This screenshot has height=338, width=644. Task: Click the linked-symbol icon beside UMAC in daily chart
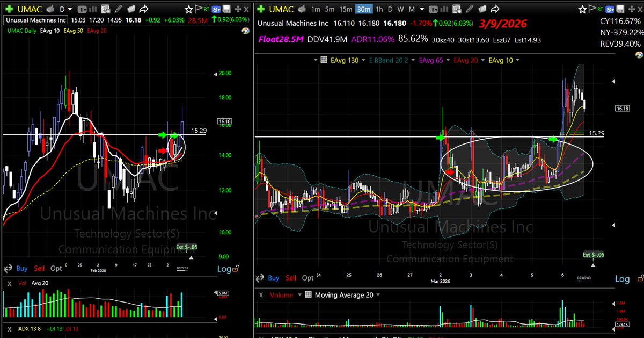click(x=50, y=9)
